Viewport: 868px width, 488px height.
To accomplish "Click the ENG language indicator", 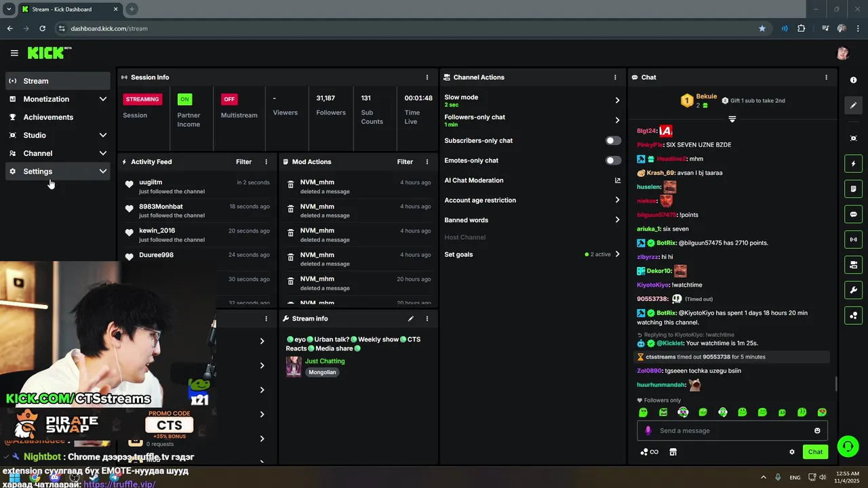I will [x=795, y=477].
